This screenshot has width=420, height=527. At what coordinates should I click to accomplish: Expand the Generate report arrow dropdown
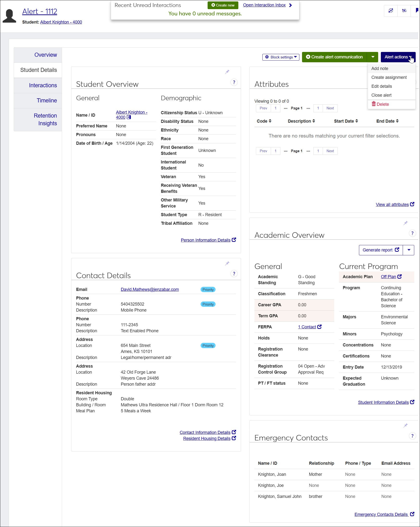click(408, 250)
